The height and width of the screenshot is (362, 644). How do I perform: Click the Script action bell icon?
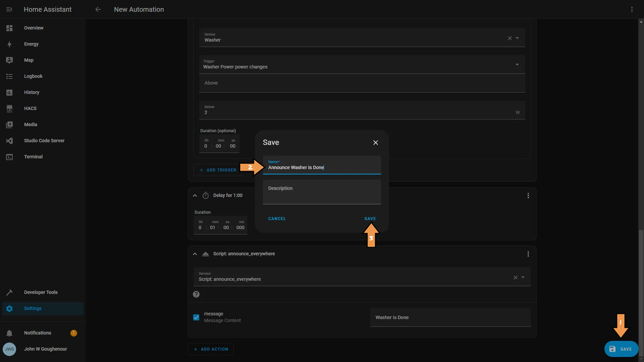pyautogui.click(x=206, y=254)
